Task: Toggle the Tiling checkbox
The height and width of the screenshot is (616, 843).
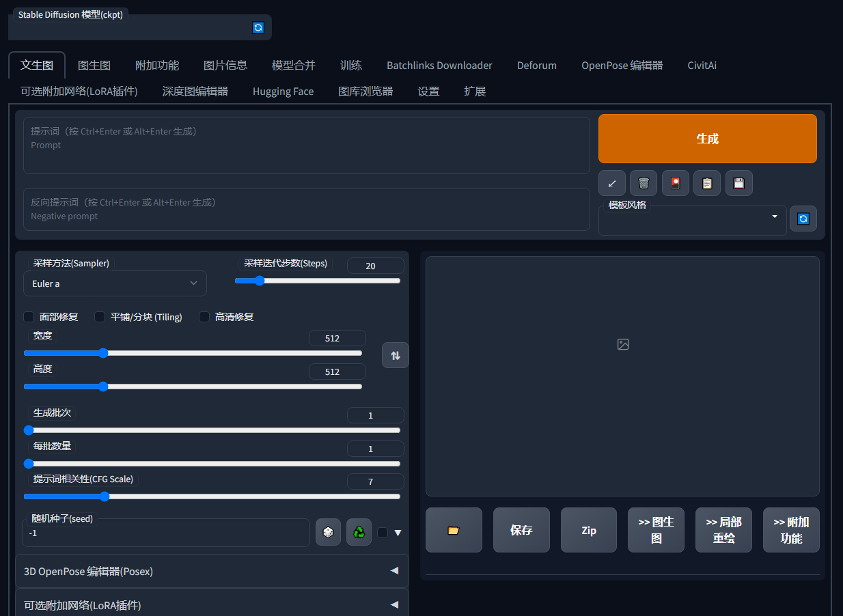Action: pos(100,317)
